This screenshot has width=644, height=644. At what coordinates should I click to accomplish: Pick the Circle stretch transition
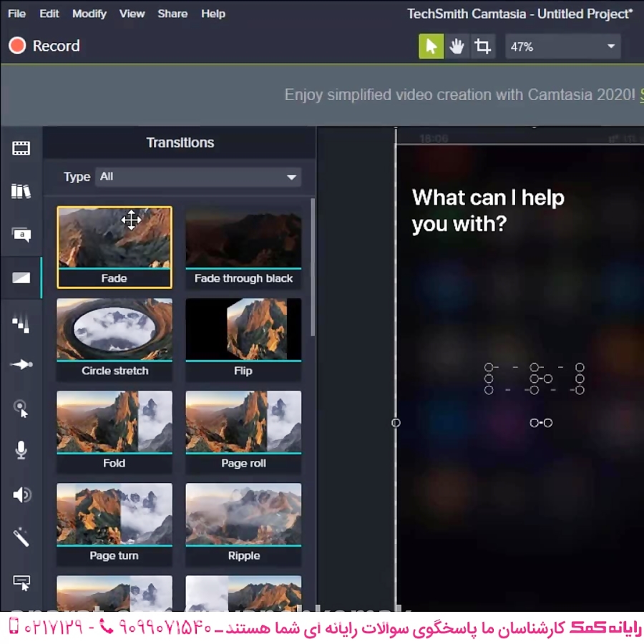pos(114,331)
